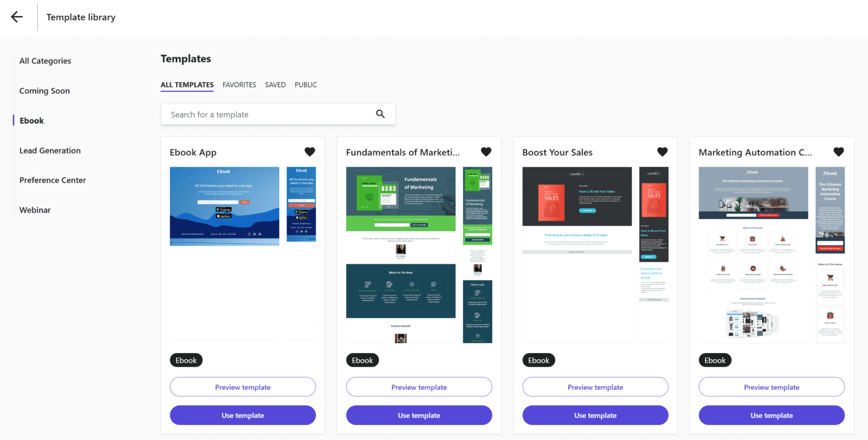The image size is (868, 440).
Task: Click the Ebook badge on Marketing Automation card
Action: [715, 360]
